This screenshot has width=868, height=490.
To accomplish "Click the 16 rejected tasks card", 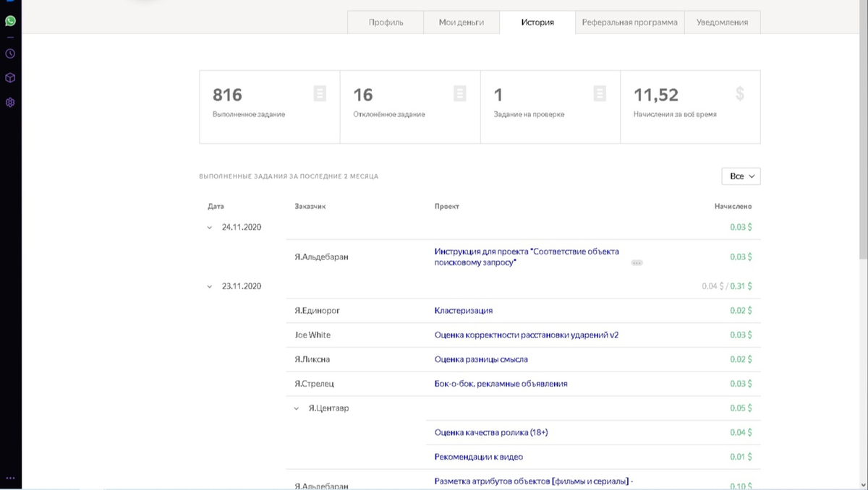I will pyautogui.click(x=410, y=107).
